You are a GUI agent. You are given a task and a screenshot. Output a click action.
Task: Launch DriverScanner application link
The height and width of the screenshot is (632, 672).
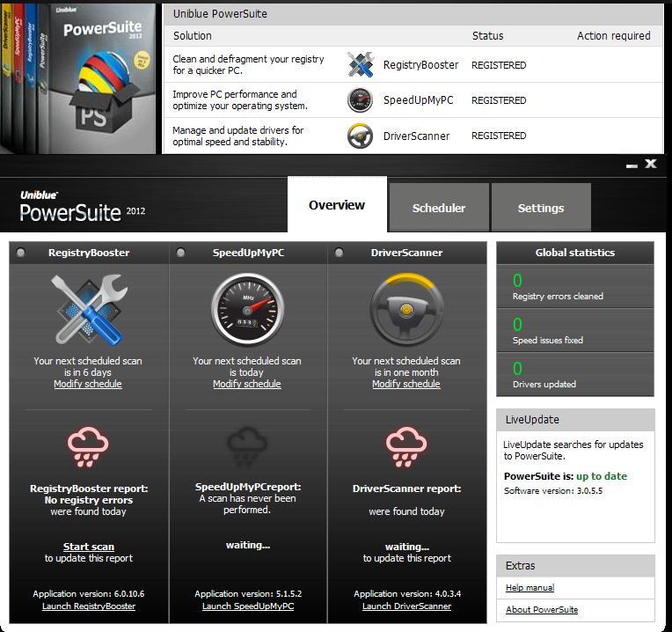[406, 606]
